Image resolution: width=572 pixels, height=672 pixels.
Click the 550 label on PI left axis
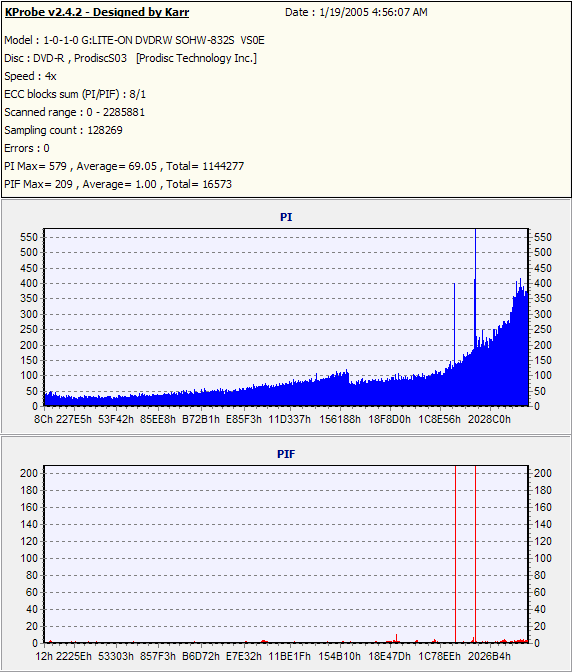(x=29, y=237)
